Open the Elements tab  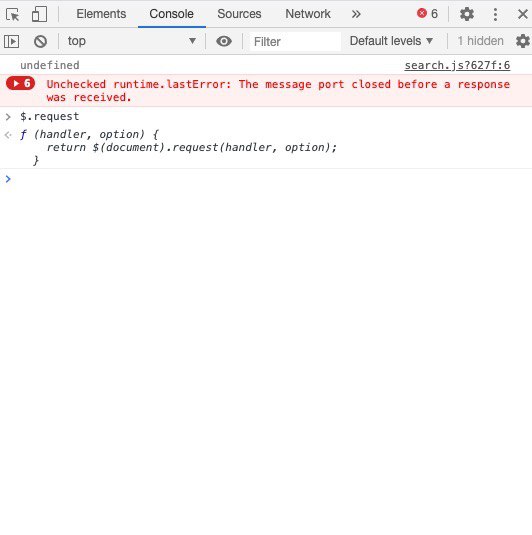click(101, 14)
